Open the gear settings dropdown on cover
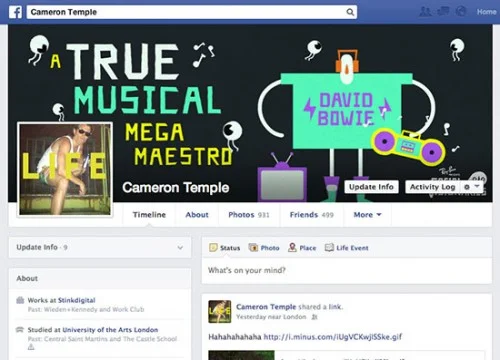The width and height of the screenshot is (500, 360). click(x=472, y=187)
